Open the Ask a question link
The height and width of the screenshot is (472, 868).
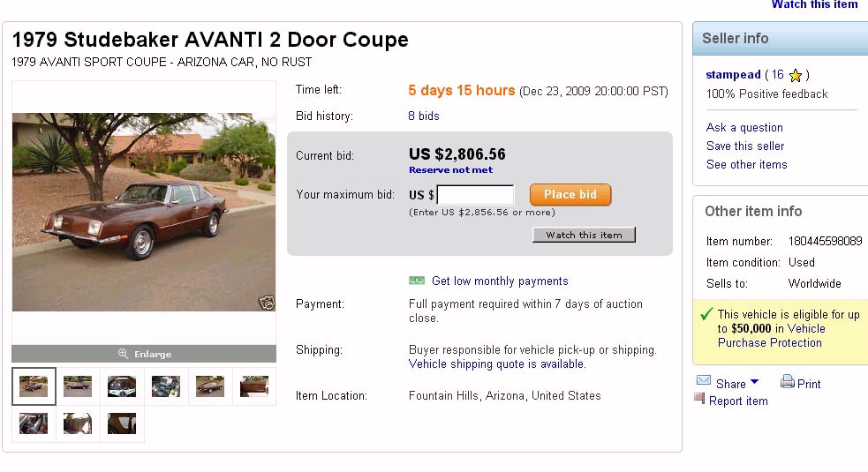click(x=744, y=127)
